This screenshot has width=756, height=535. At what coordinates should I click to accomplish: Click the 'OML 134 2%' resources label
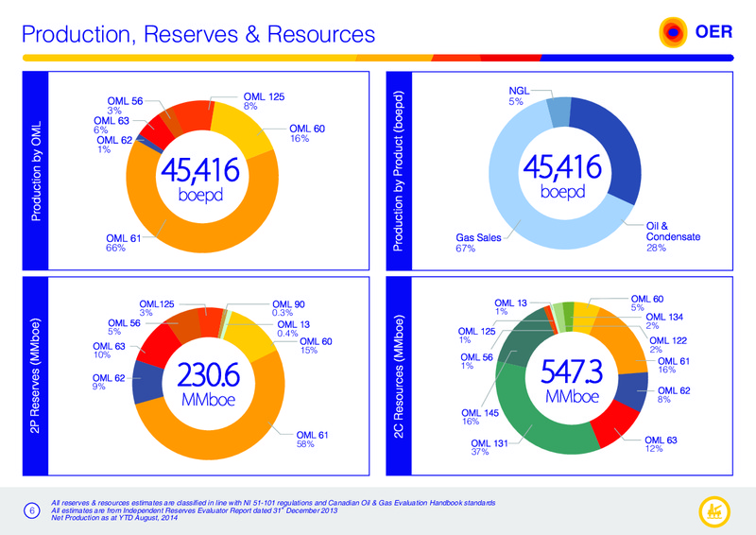point(664,320)
